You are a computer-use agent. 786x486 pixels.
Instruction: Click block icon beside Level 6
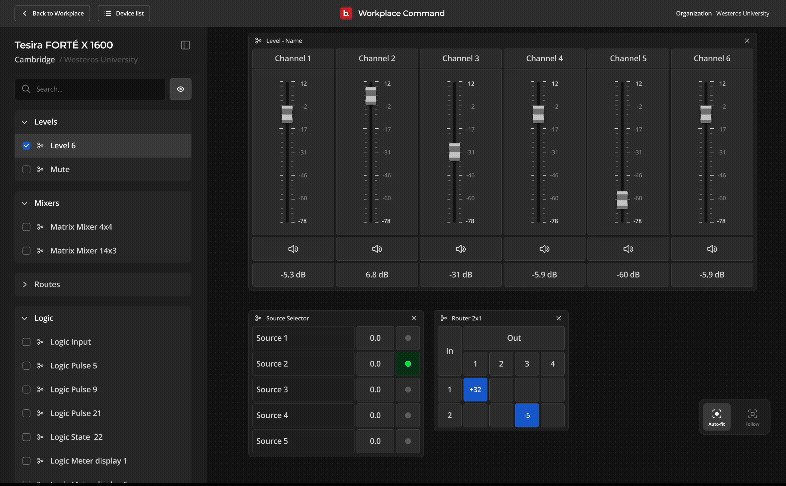[40, 146]
